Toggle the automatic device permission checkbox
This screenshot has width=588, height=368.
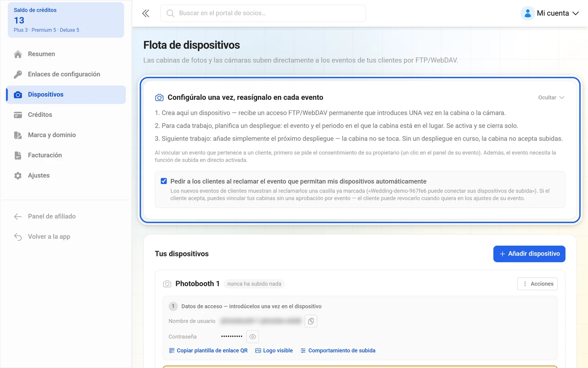[x=164, y=181]
